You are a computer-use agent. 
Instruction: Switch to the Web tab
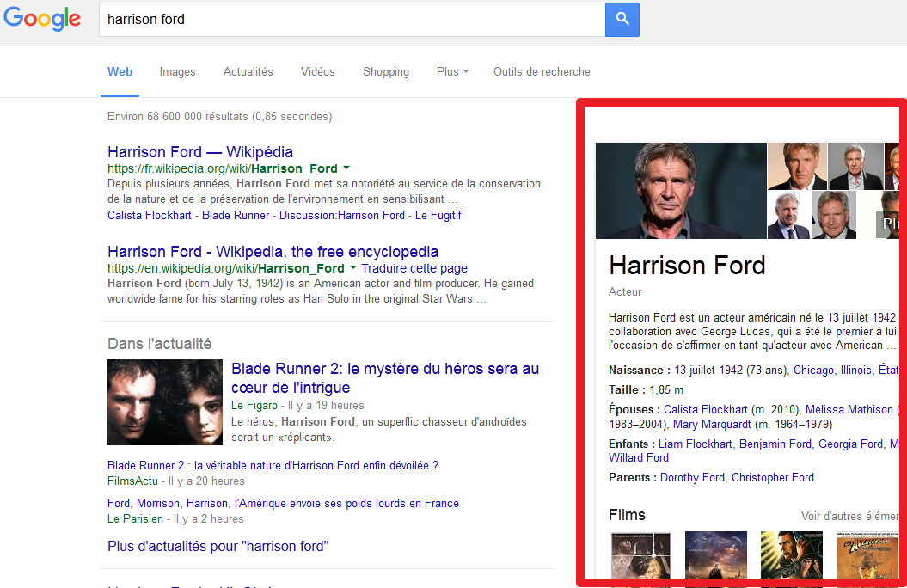tap(120, 71)
